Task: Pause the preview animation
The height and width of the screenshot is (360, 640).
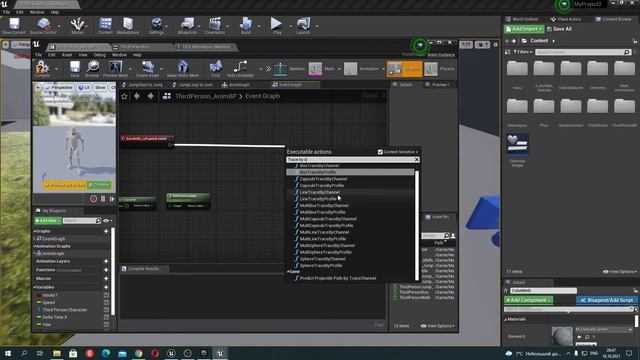Action: (x=103, y=199)
